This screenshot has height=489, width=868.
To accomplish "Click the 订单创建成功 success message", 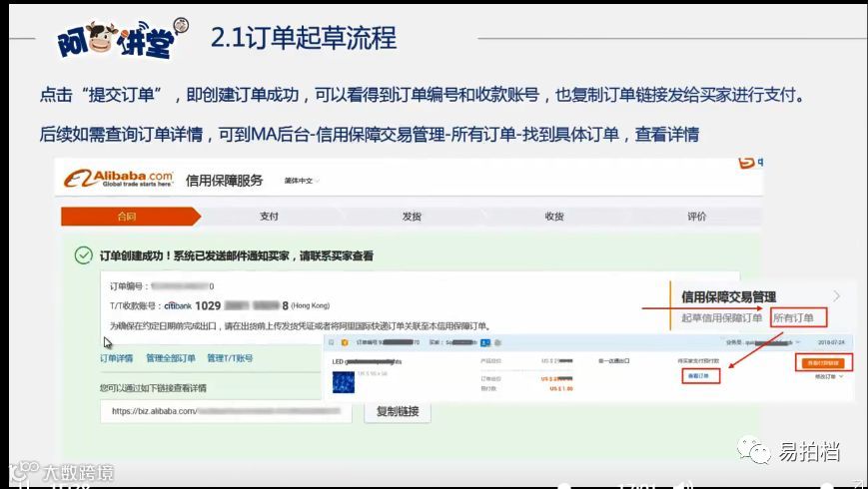I will 237,256.
